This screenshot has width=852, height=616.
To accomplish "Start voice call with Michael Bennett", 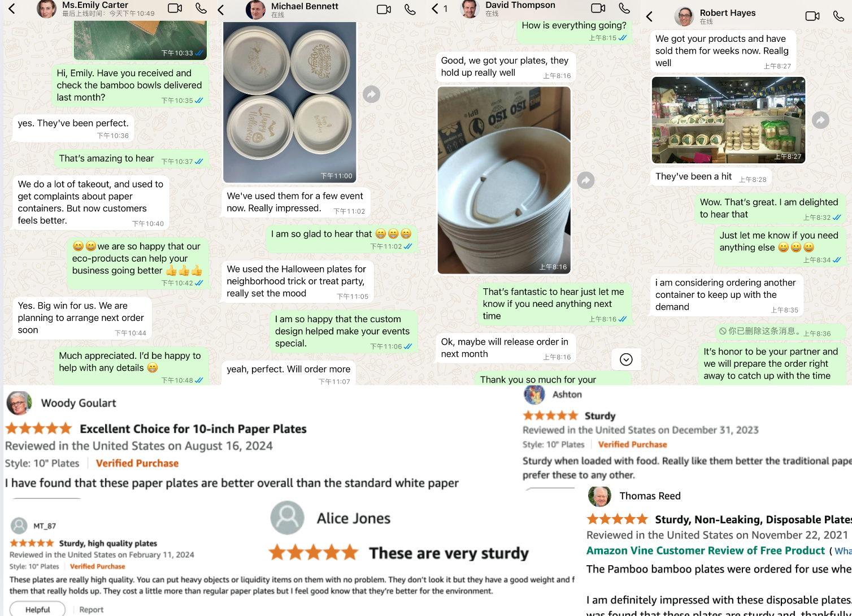I will (410, 10).
